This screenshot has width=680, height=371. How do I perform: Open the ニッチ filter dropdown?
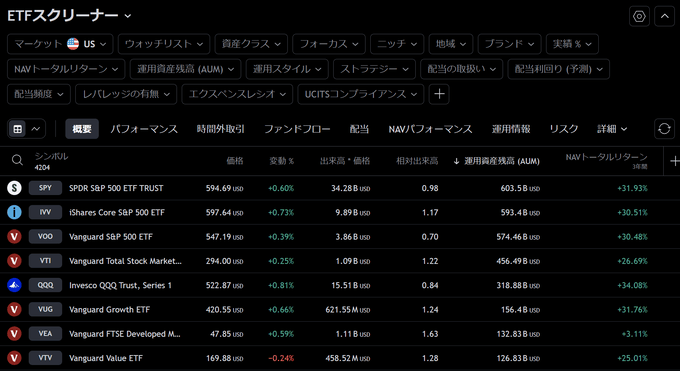pyautogui.click(x=397, y=44)
